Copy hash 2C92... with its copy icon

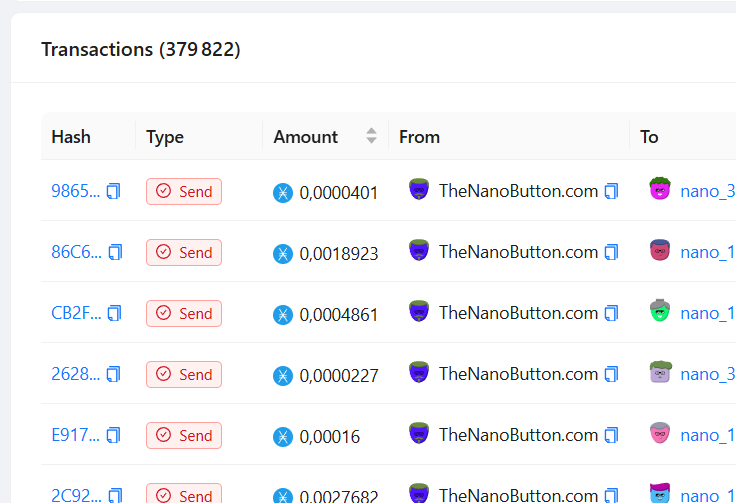click(115, 495)
